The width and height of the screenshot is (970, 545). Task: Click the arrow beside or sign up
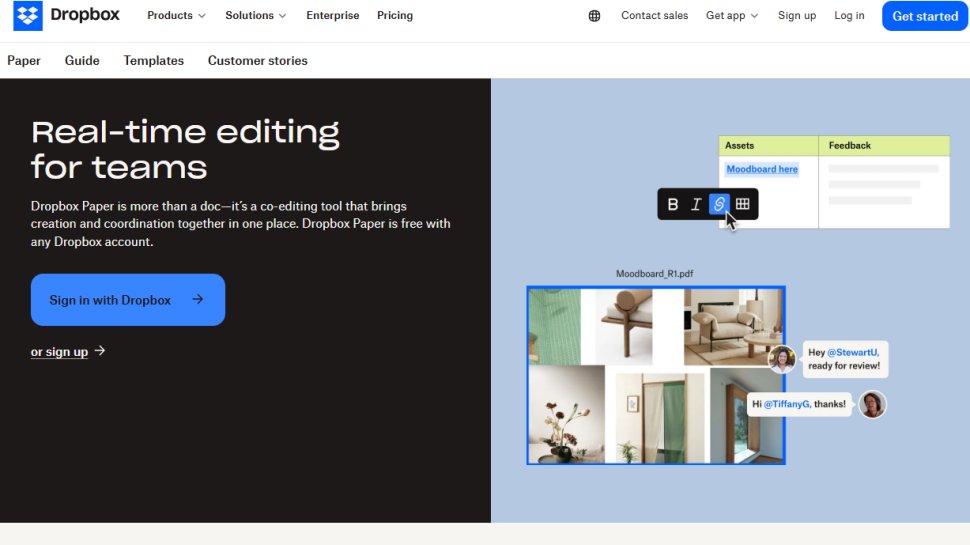coord(100,351)
